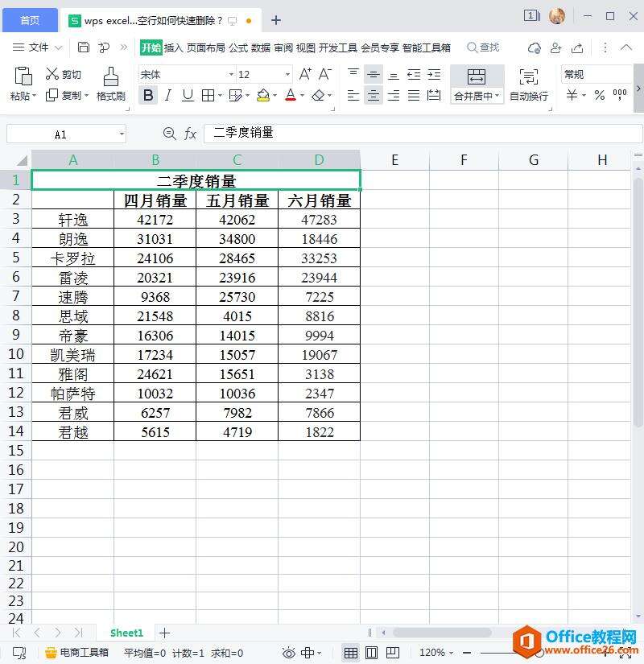Toggle Underline formatting

point(188,95)
